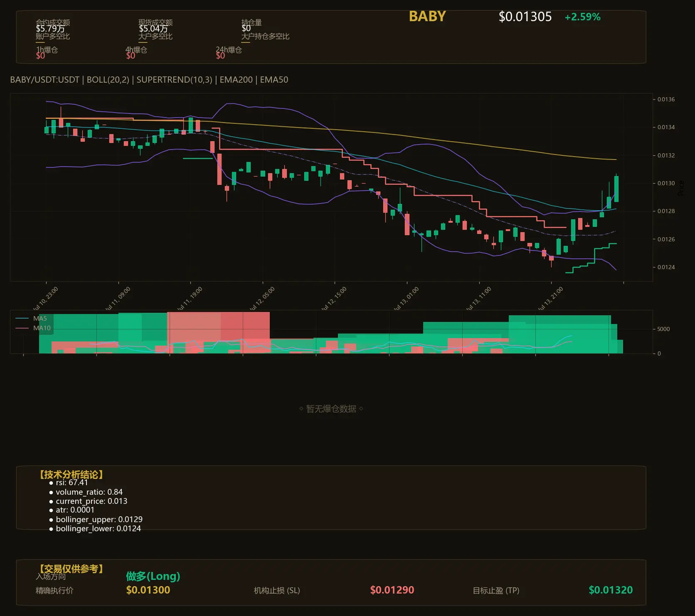Click the 4h爆仓 label
Viewport: 695px width, 616px height.
pyautogui.click(x=136, y=50)
